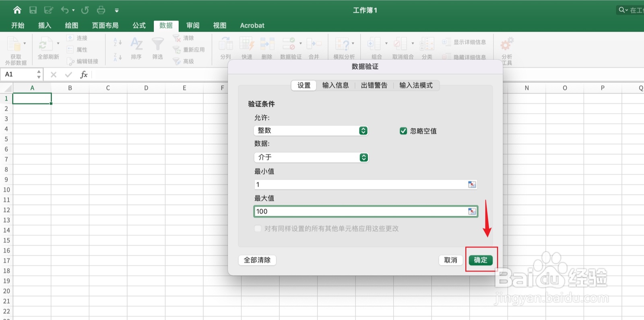
Task: Select the 设置 tab in dialog
Action: pos(304,85)
